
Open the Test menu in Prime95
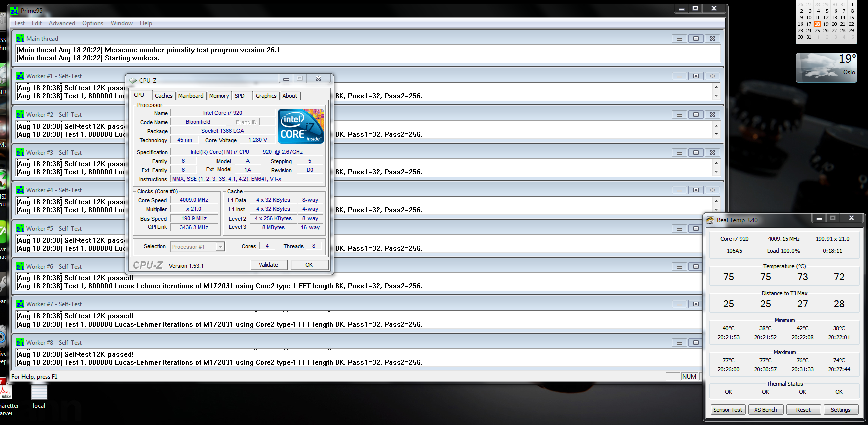tap(19, 23)
